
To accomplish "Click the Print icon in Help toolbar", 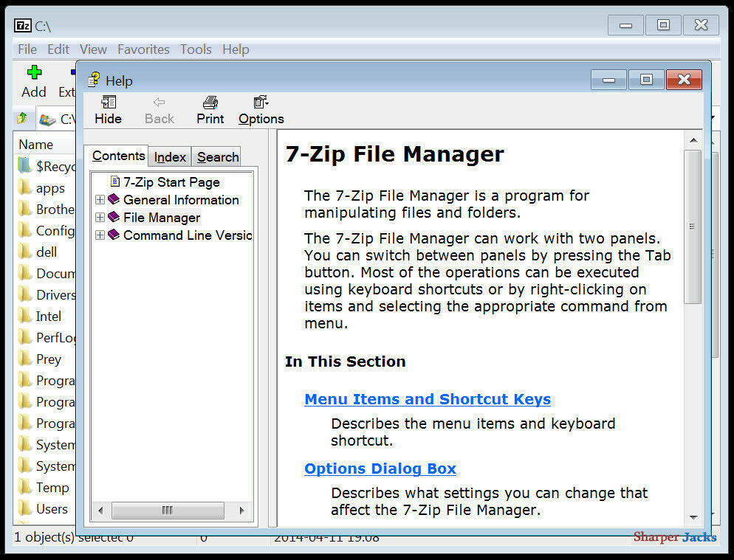I will pos(210,103).
